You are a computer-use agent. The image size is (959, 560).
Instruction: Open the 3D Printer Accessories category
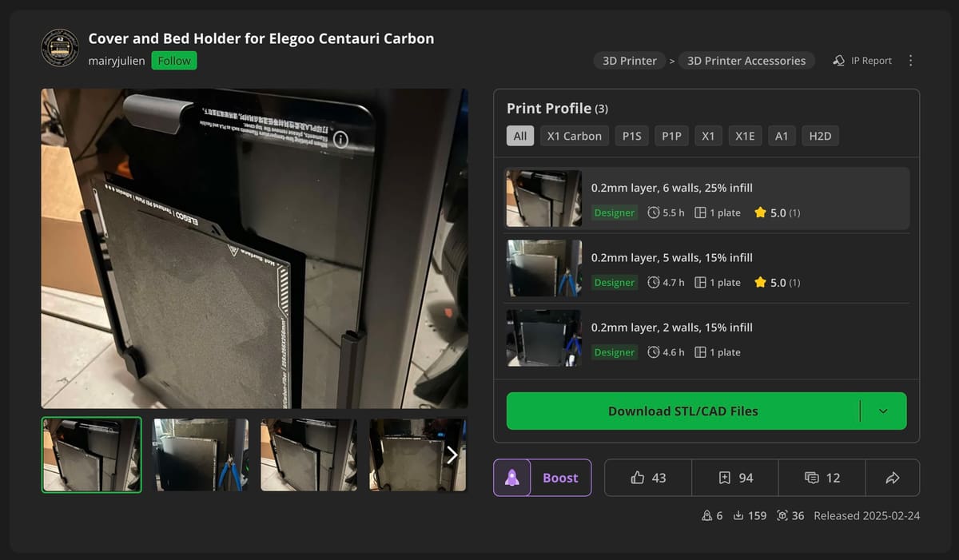746,61
